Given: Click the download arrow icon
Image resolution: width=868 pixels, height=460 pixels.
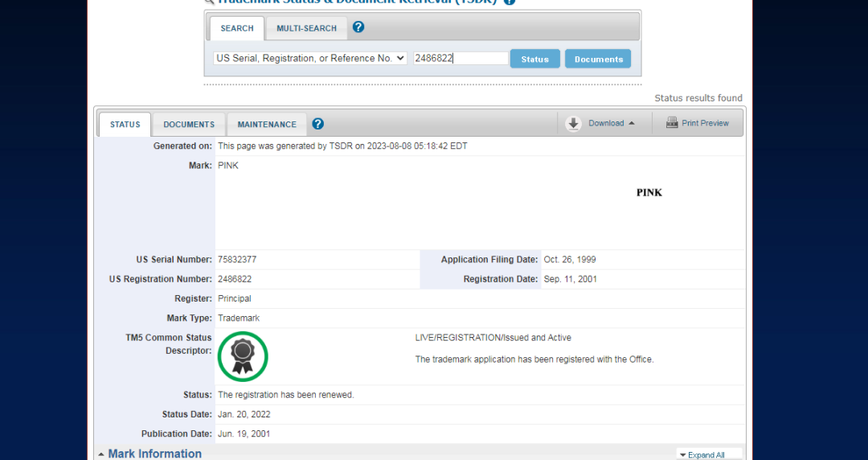Looking at the screenshot, I should 574,124.
